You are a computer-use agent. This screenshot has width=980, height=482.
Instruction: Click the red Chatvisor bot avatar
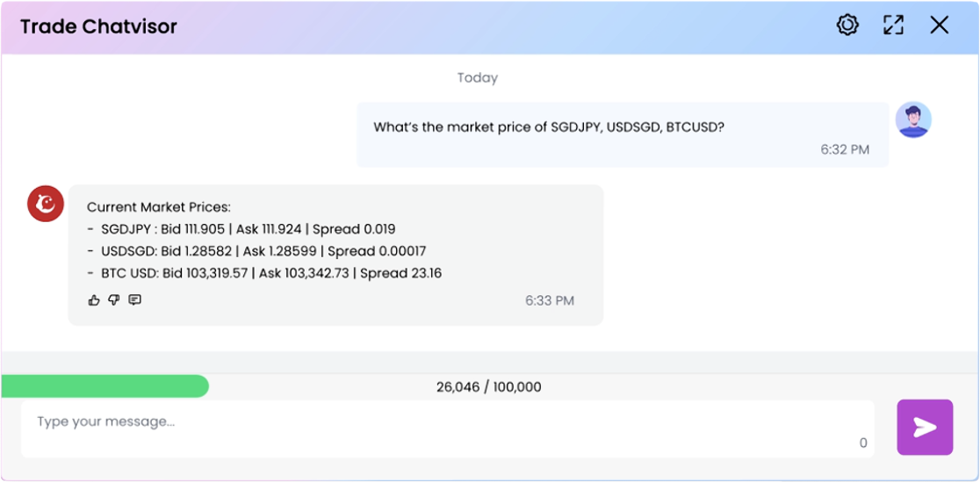(44, 204)
